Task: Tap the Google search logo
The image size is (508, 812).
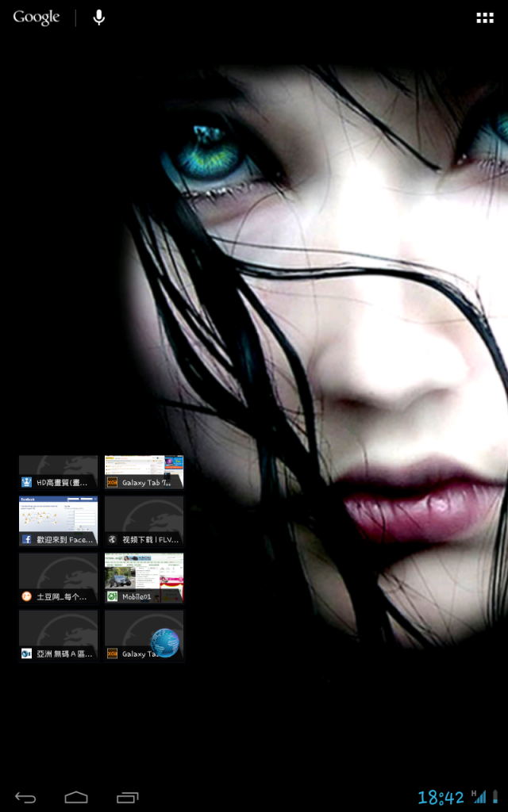Action: point(36,17)
